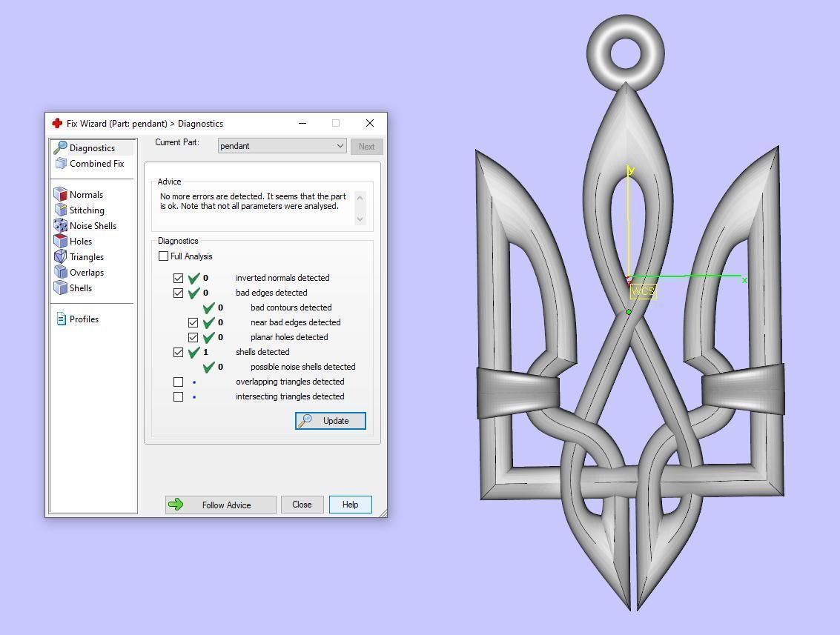Click the Normals cube icon
This screenshot has width=840, height=635.
61,194
